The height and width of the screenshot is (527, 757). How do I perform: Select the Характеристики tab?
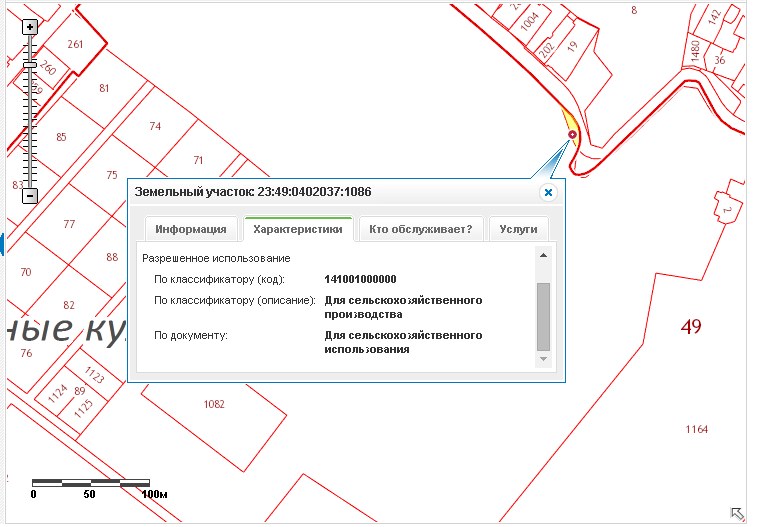click(x=298, y=229)
